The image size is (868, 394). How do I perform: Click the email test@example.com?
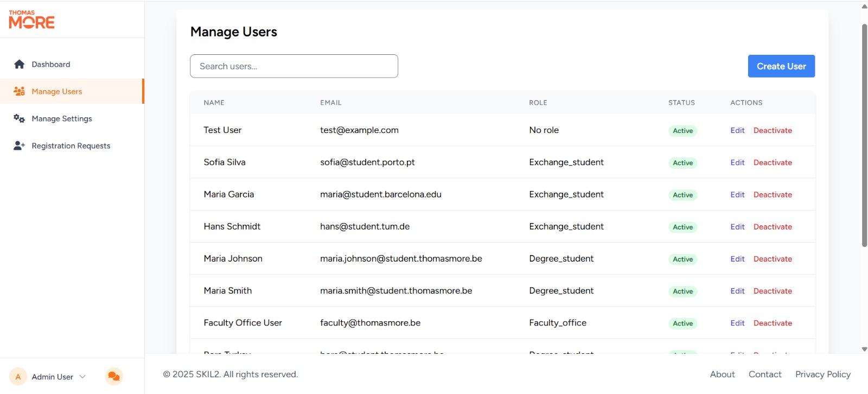tap(359, 130)
